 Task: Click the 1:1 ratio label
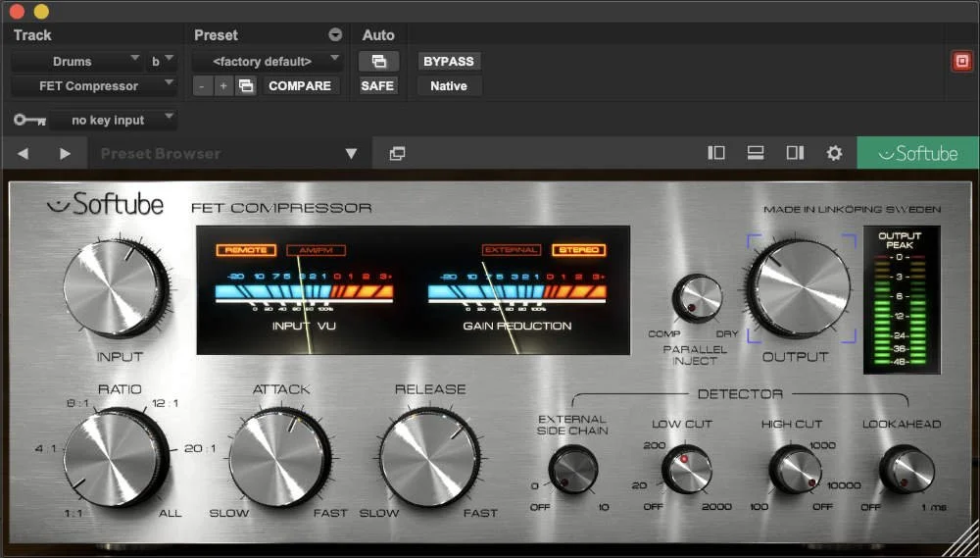click(73, 514)
